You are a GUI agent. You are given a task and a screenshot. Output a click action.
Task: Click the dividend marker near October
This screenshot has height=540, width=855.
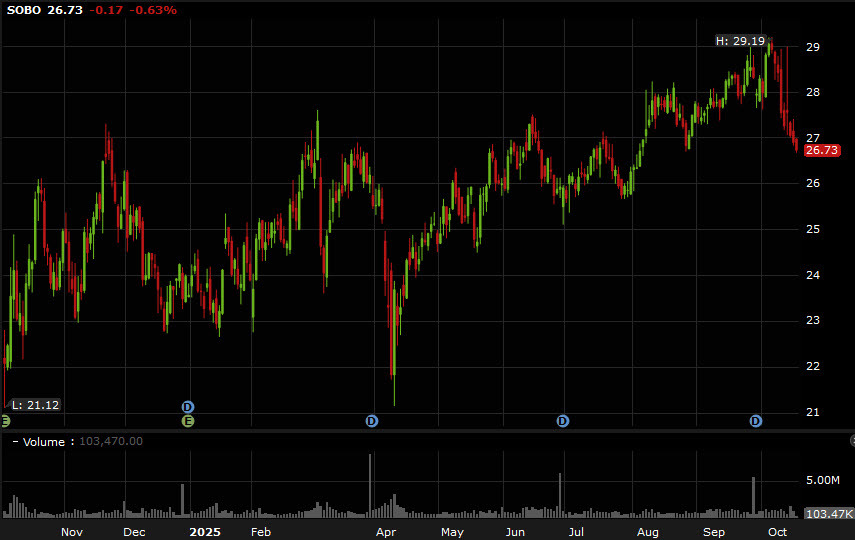tap(756, 421)
